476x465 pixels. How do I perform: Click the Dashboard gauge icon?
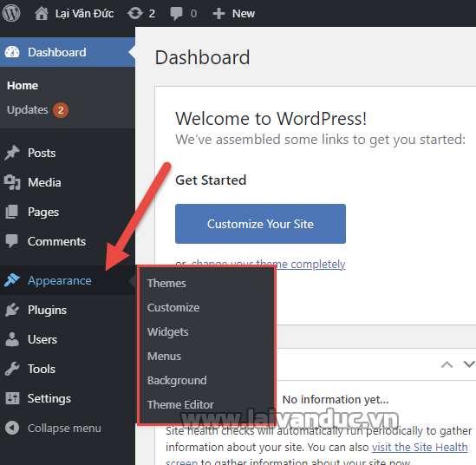point(12,52)
